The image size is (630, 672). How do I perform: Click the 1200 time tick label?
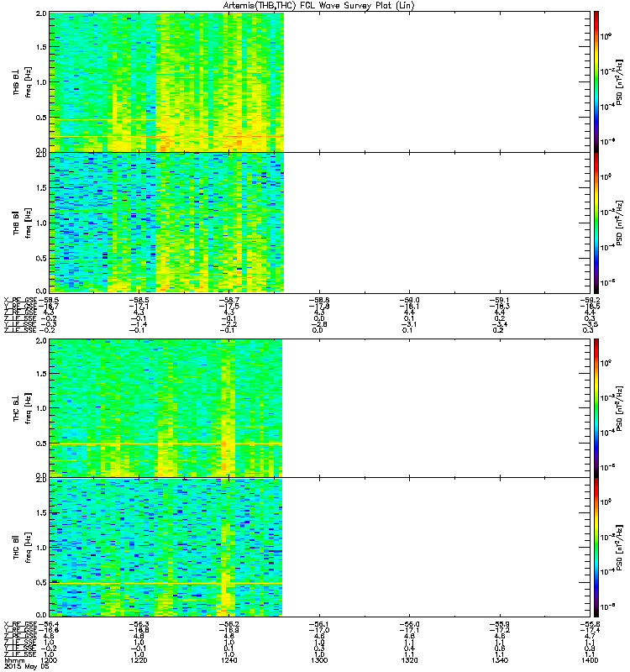tap(49, 660)
